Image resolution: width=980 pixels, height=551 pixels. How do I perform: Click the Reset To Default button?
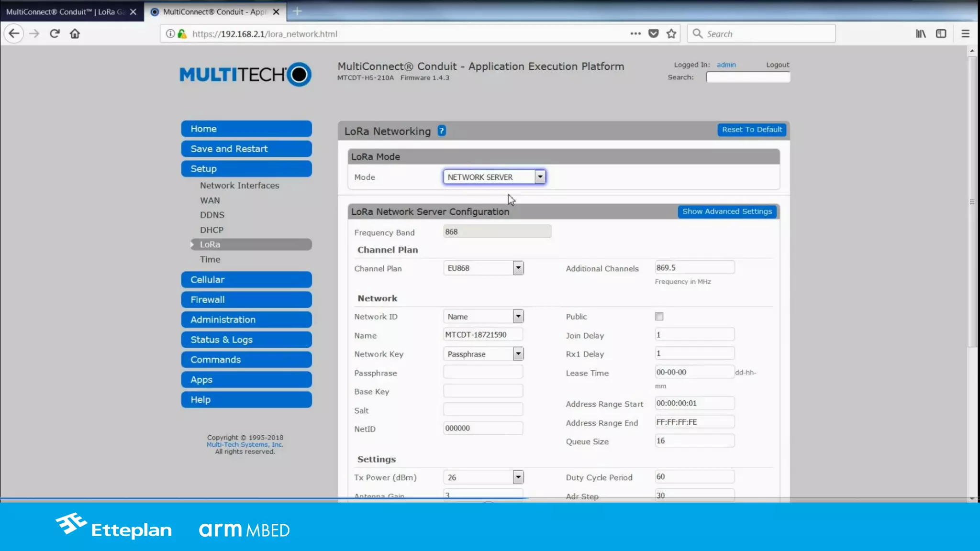tap(751, 130)
